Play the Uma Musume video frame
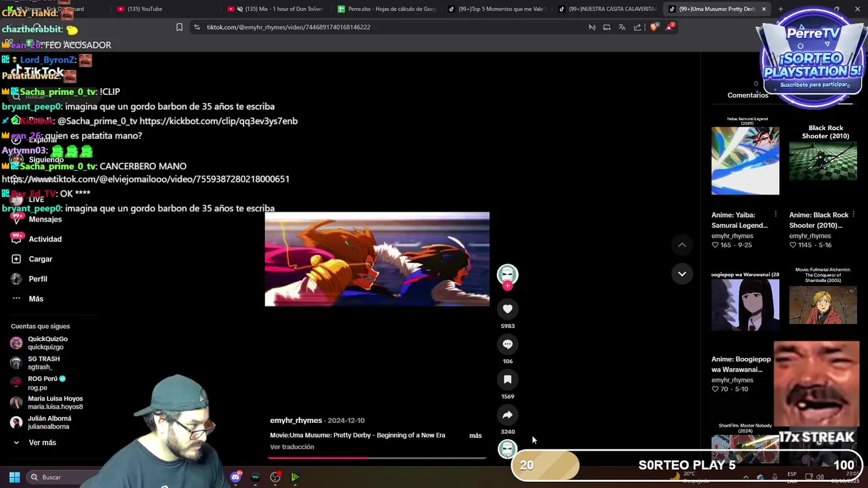This screenshot has height=488, width=868. click(377, 259)
